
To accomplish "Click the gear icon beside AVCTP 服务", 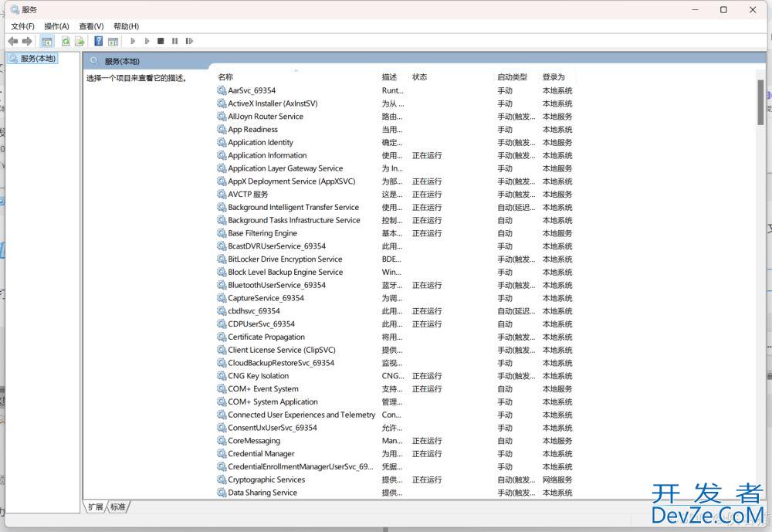I will coord(222,194).
